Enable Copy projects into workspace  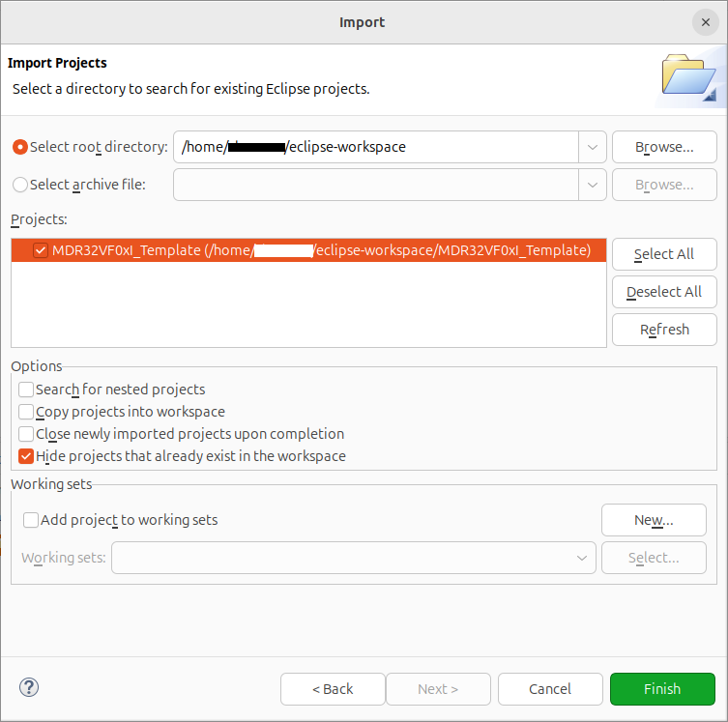click(x=26, y=412)
